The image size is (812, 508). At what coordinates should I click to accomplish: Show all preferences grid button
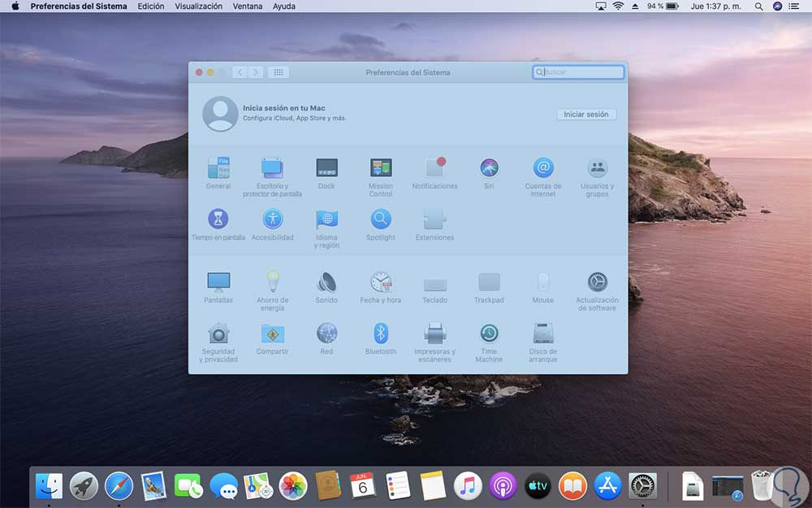(x=278, y=72)
